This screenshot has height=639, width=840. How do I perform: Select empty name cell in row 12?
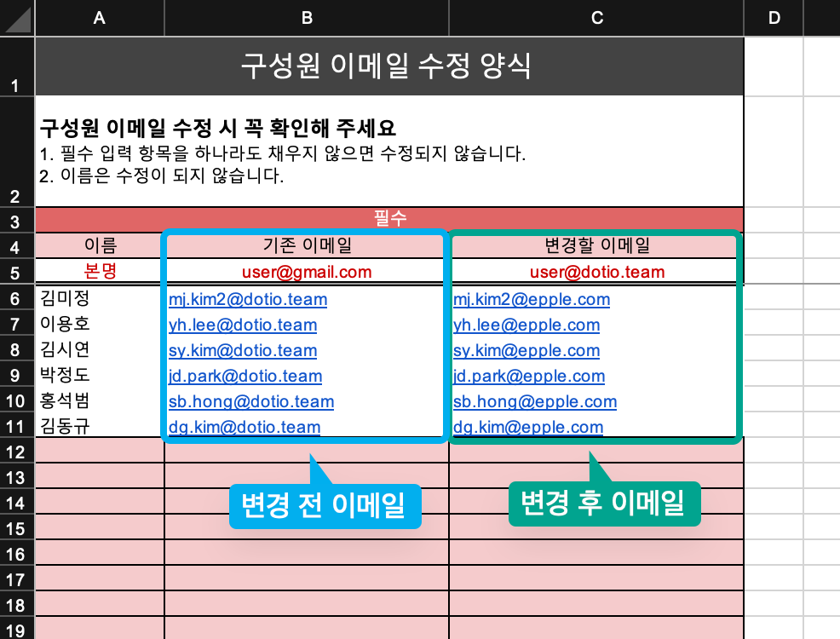[101, 451]
